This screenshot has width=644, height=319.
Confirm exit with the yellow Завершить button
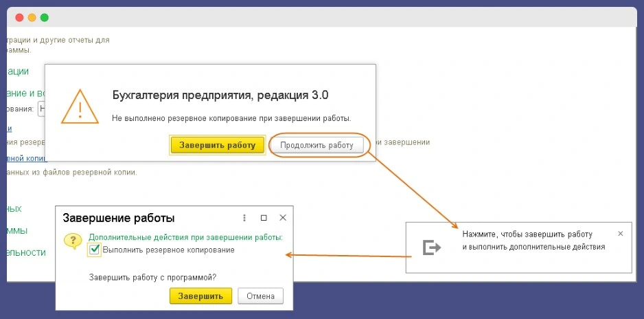pos(200,296)
